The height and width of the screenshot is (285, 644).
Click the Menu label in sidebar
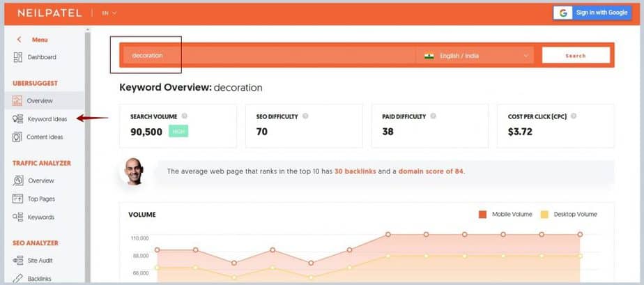40,40
